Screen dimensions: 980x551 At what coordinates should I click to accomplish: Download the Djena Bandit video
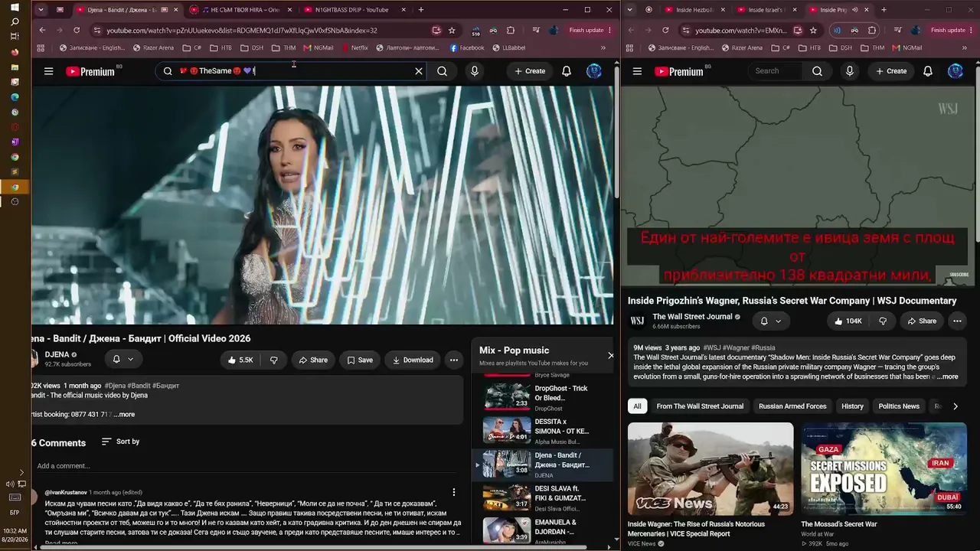click(x=413, y=360)
